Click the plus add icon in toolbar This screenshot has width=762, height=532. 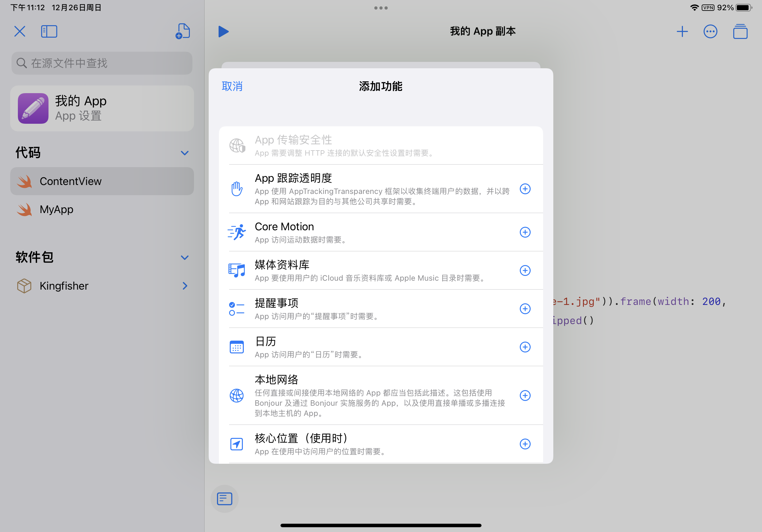pyautogui.click(x=682, y=32)
